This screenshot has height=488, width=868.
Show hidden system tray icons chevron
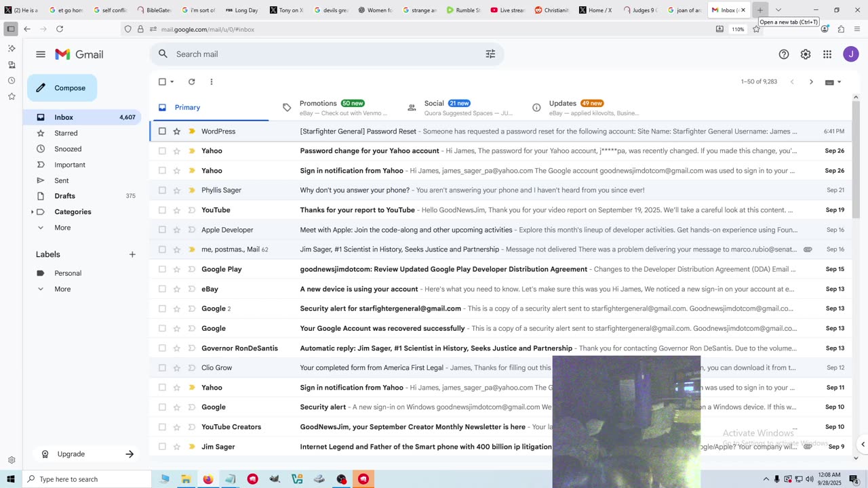(x=766, y=479)
